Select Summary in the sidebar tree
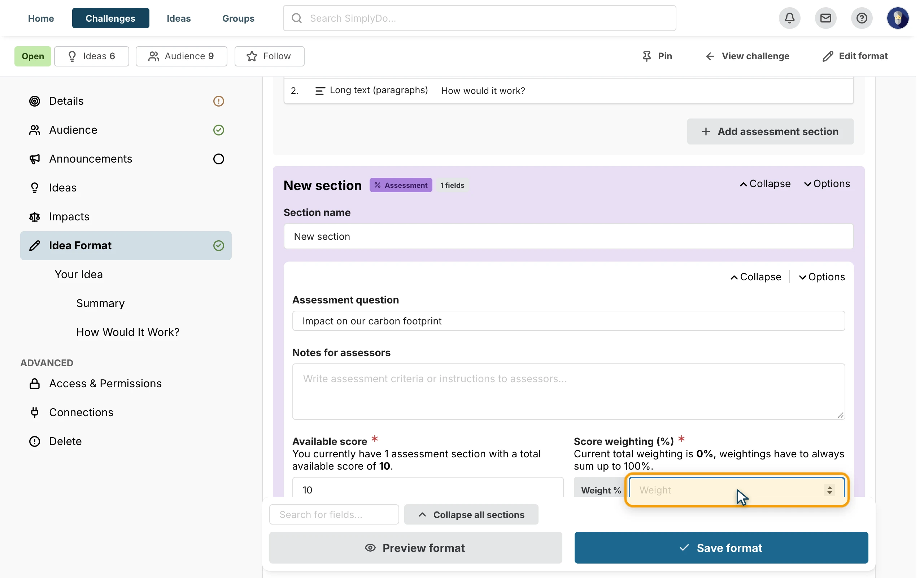The height and width of the screenshot is (578, 924). (100, 303)
